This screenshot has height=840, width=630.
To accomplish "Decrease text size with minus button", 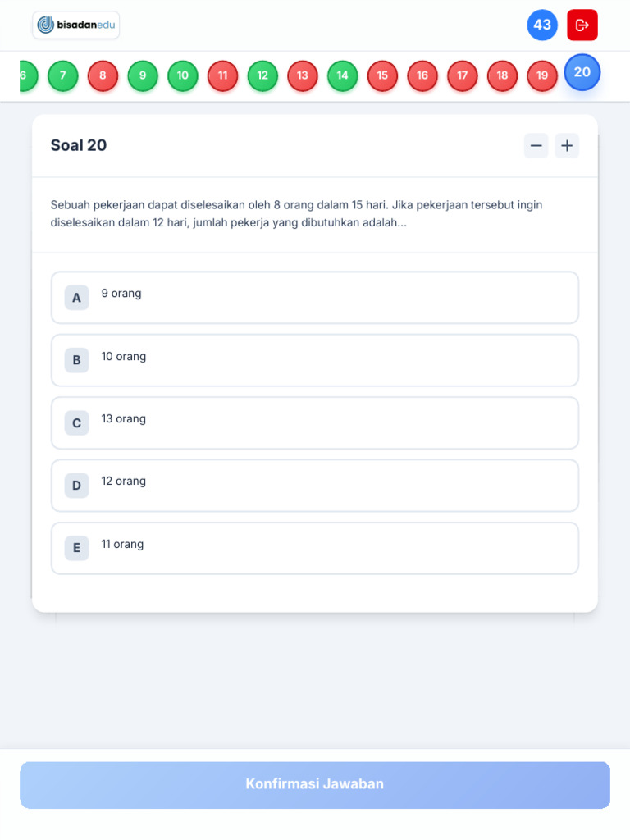I will click(536, 146).
